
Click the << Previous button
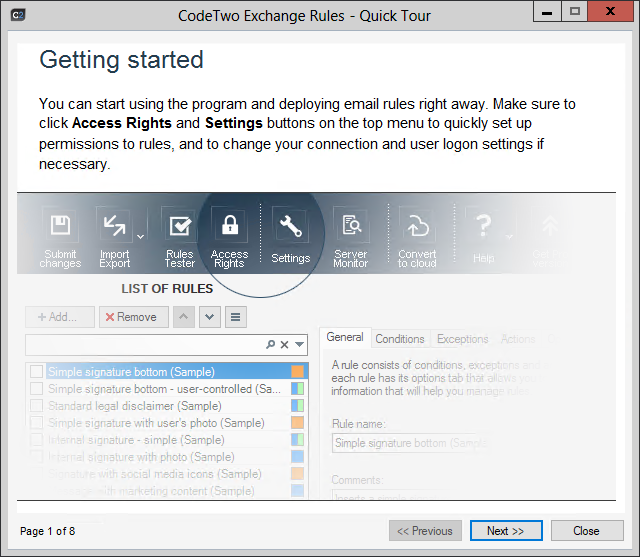point(425,530)
